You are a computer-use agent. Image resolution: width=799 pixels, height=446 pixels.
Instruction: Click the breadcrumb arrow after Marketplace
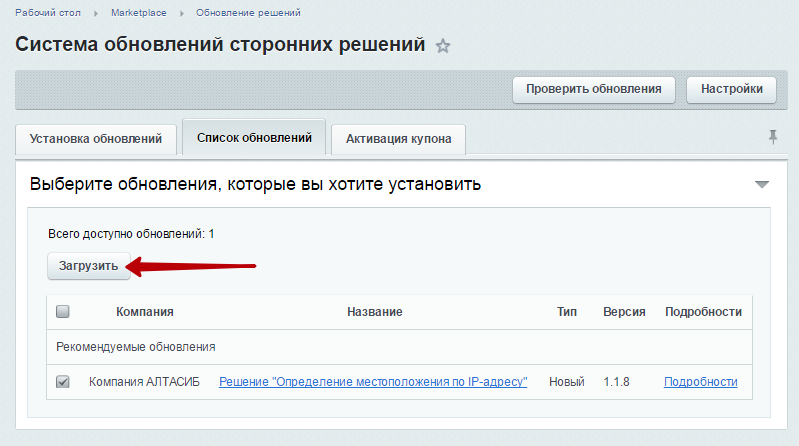tap(181, 13)
